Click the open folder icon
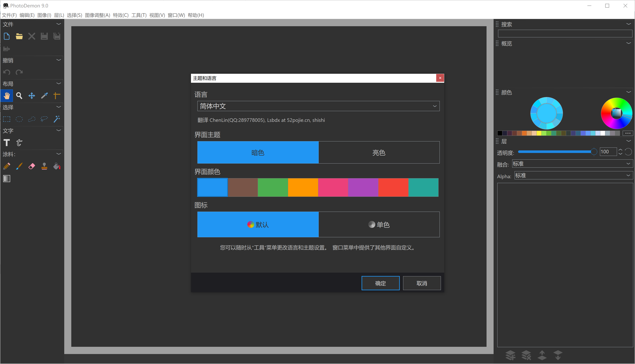 pos(19,37)
